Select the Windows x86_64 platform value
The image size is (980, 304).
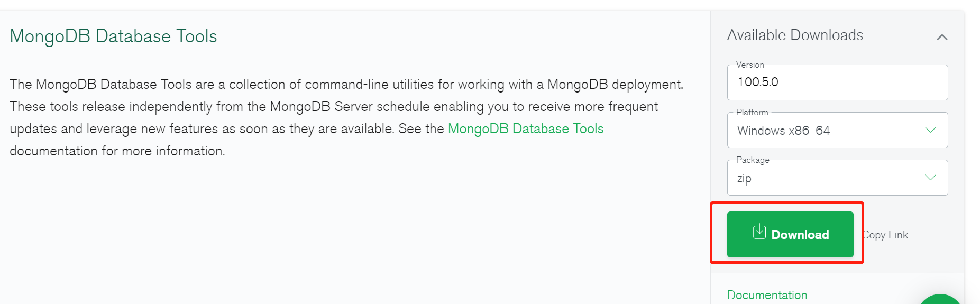coord(783,131)
